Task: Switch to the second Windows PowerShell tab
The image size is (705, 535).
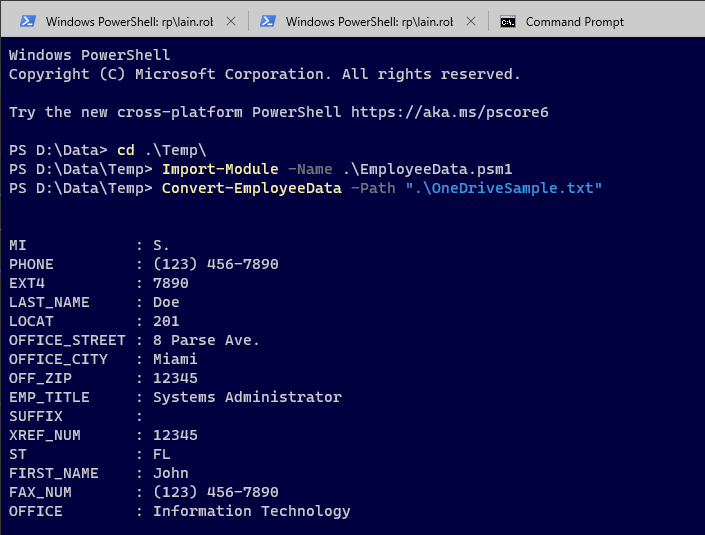Action: point(362,21)
